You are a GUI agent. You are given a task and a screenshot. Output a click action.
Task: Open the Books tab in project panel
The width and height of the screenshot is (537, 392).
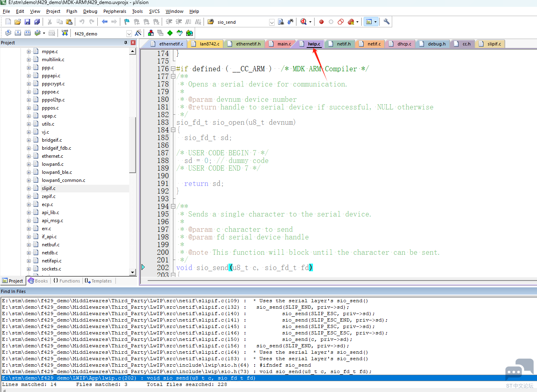coord(38,281)
